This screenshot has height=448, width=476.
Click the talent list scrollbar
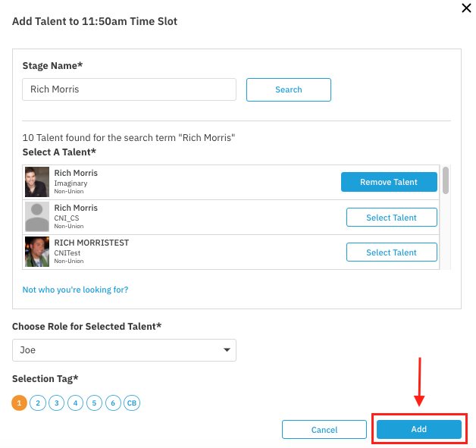446,180
